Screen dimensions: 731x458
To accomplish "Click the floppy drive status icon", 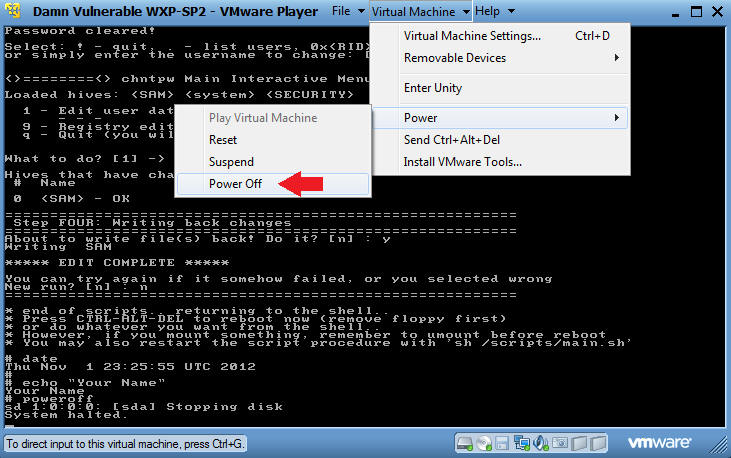I will pos(502,443).
